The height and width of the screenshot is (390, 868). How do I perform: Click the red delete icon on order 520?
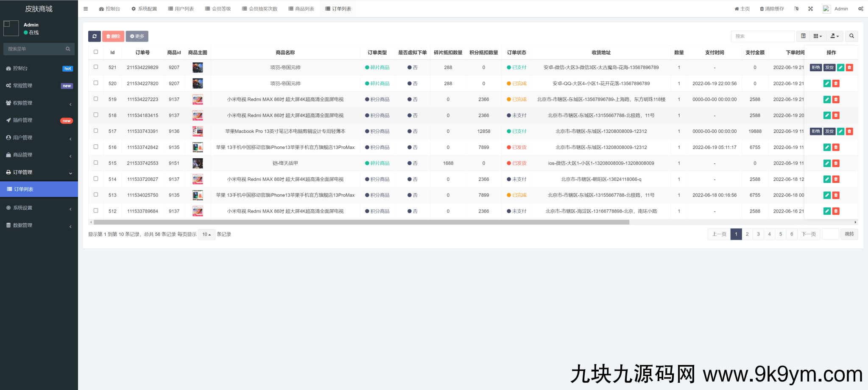pos(835,83)
